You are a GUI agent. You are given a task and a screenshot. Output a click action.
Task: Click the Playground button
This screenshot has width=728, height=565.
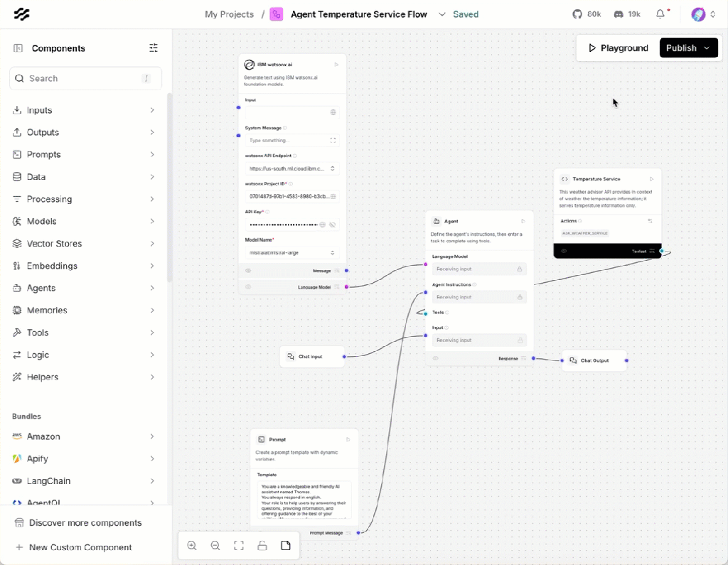click(x=618, y=48)
